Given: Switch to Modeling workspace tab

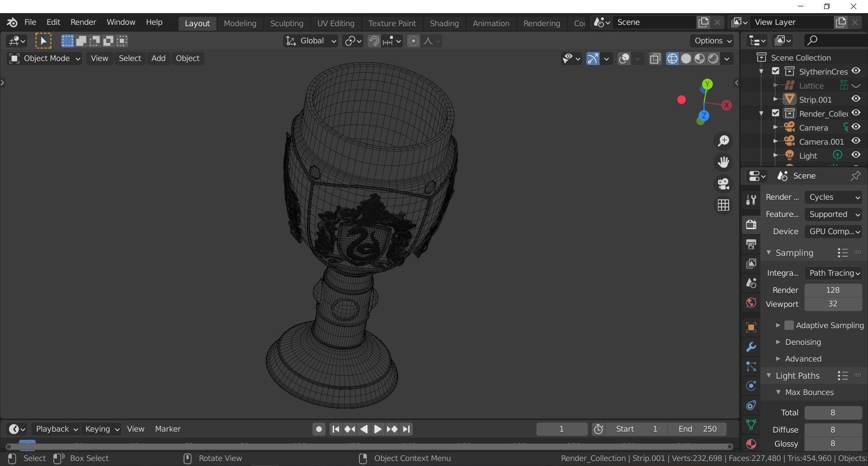Looking at the screenshot, I should tap(240, 24).
